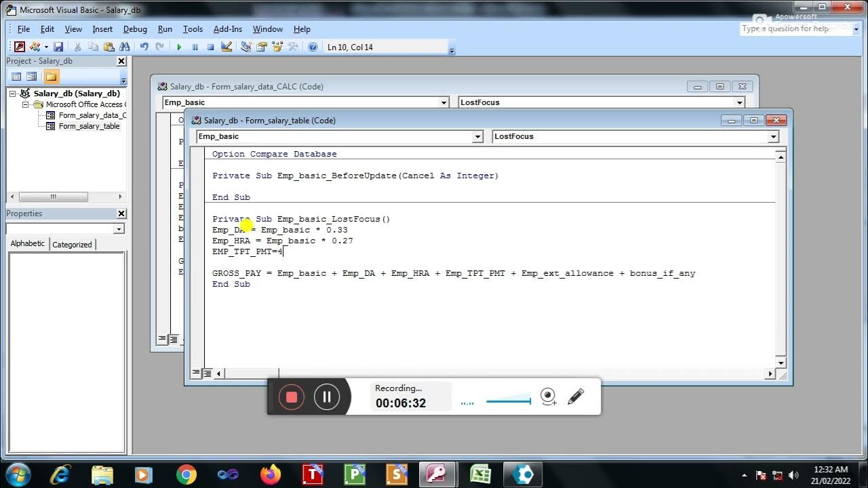This screenshot has height=488, width=868.
Task: Stop the screen recording
Action: click(x=292, y=397)
